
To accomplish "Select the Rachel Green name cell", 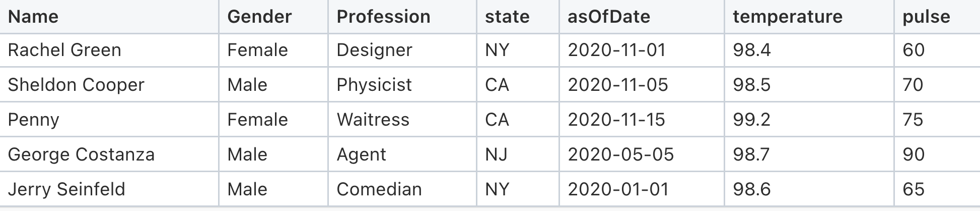I will pyautogui.click(x=64, y=50).
